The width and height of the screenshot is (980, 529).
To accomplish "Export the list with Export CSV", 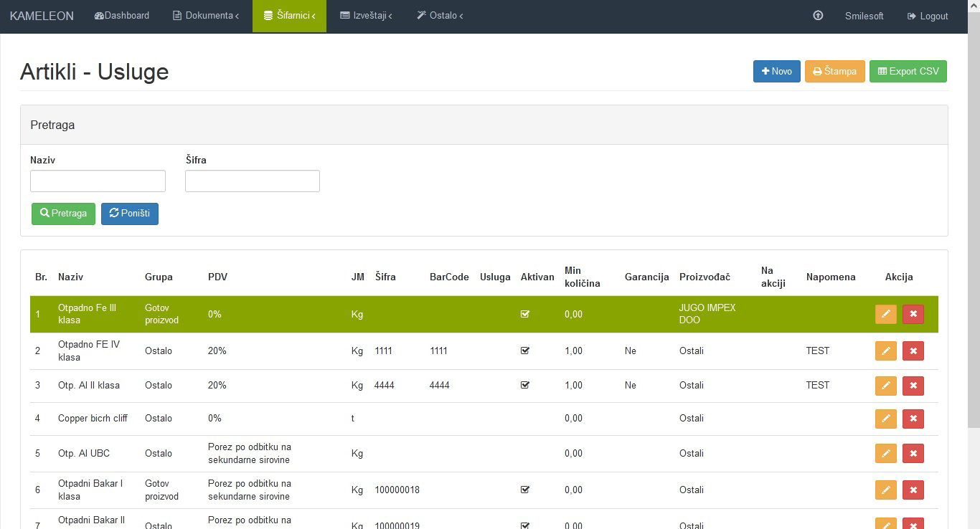I will click(908, 72).
